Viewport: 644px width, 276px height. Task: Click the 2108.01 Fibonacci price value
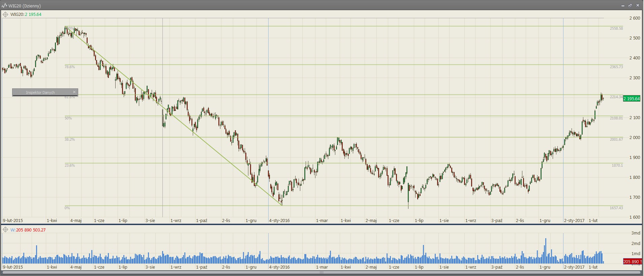pyautogui.click(x=616, y=118)
